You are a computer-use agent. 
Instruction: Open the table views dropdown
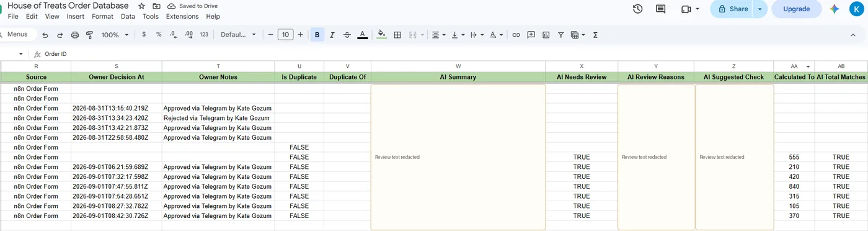pos(578,35)
